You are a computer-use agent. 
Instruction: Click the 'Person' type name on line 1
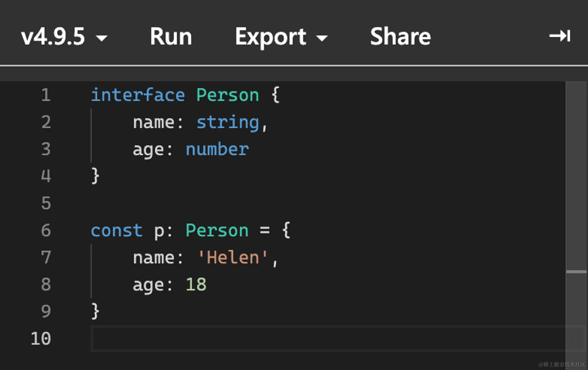click(x=228, y=95)
